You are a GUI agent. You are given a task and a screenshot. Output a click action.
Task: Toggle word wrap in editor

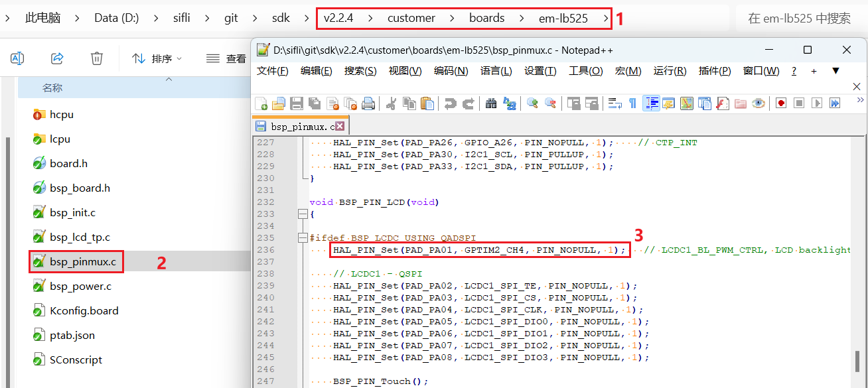(x=615, y=103)
